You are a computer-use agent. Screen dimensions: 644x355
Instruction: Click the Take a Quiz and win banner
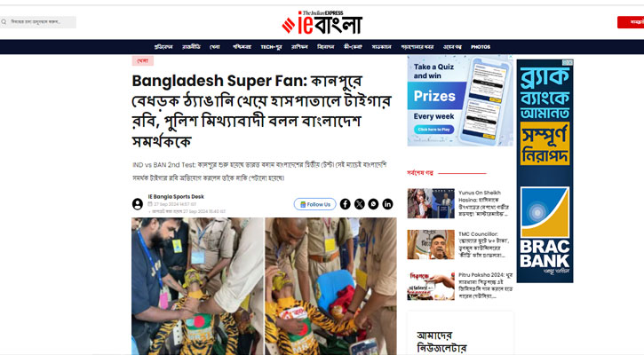(x=460, y=100)
